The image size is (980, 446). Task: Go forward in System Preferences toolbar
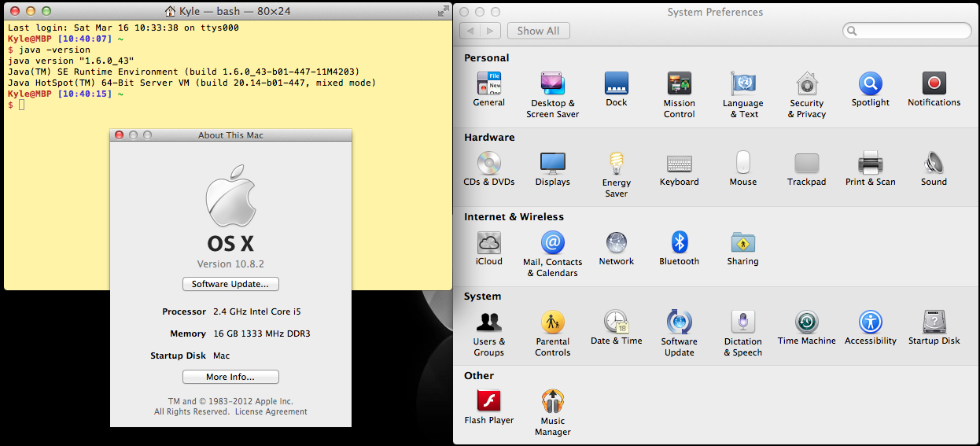(x=490, y=31)
